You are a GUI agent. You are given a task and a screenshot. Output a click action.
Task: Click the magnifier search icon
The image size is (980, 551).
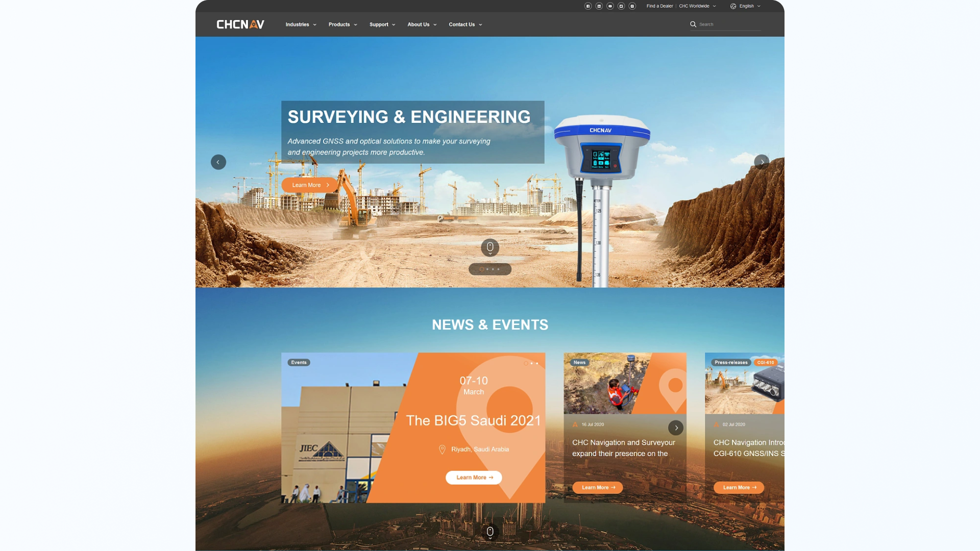pyautogui.click(x=693, y=24)
